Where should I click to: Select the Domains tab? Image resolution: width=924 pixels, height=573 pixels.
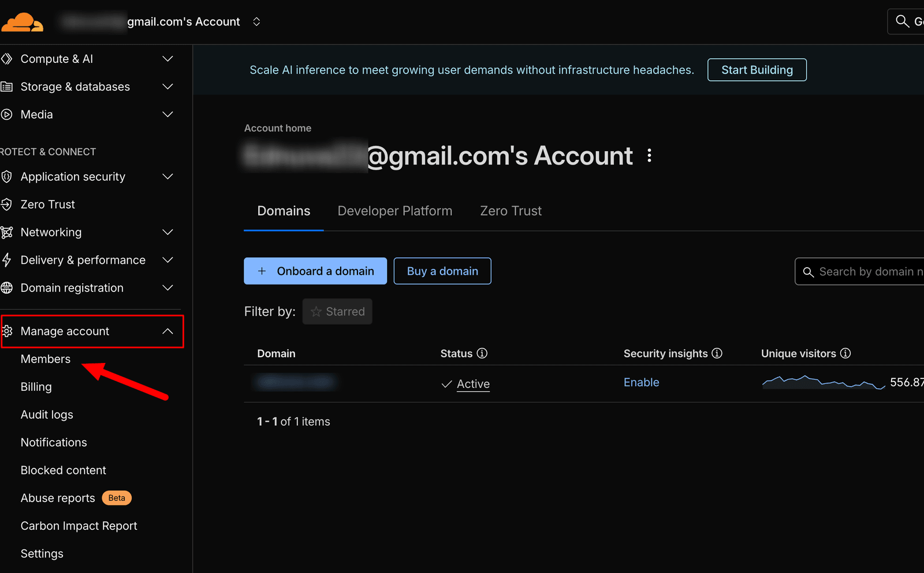284,211
